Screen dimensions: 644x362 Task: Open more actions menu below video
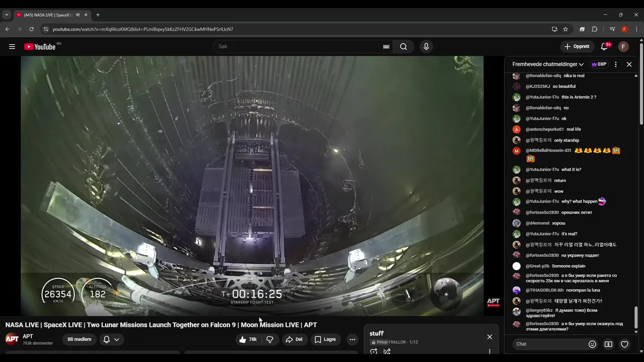(352, 339)
